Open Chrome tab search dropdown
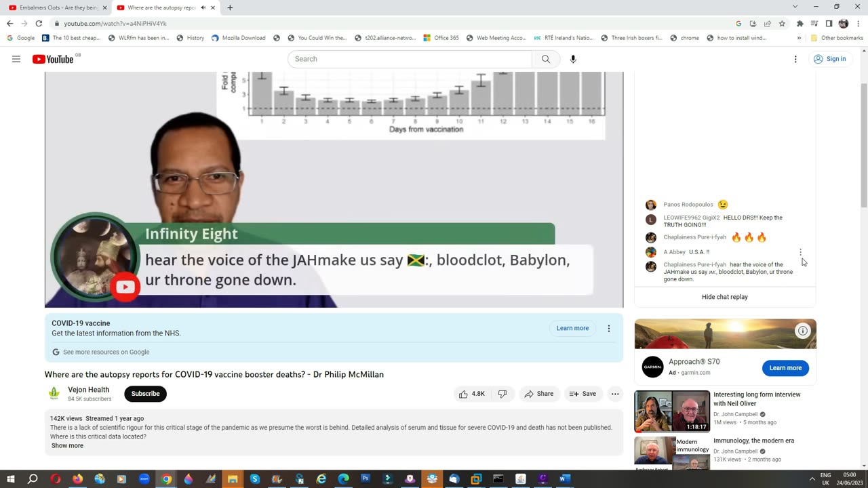The width and height of the screenshot is (868, 488). [795, 7]
